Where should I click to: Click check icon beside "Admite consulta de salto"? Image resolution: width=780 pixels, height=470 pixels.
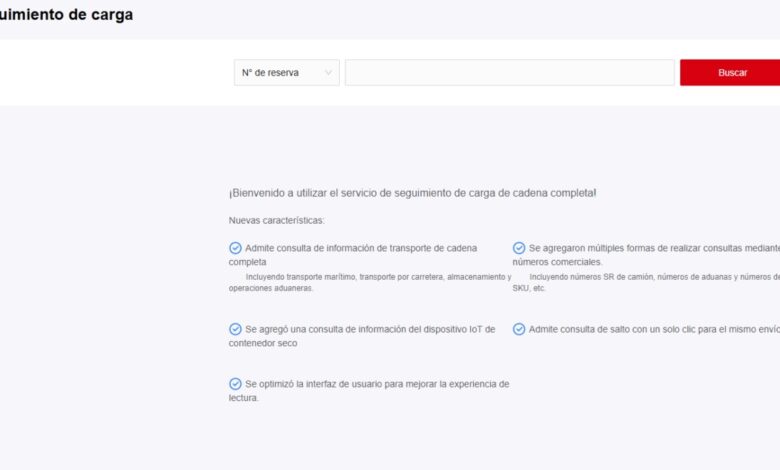point(519,329)
